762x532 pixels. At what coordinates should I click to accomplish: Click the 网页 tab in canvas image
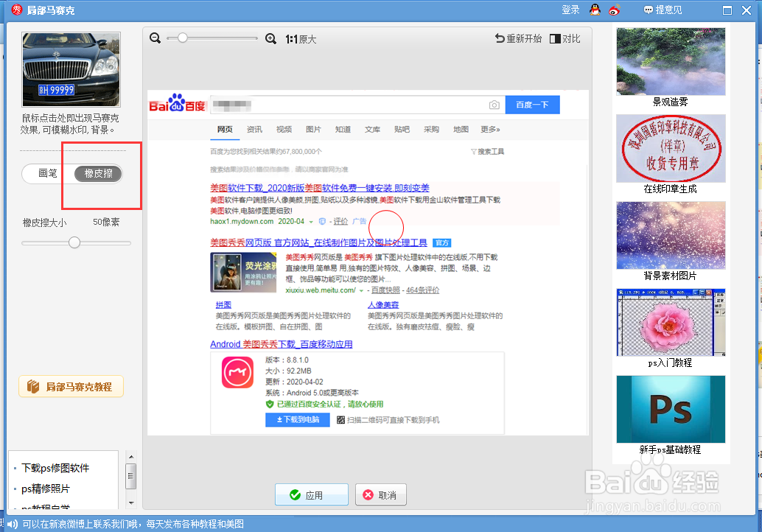click(x=225, y=129)
